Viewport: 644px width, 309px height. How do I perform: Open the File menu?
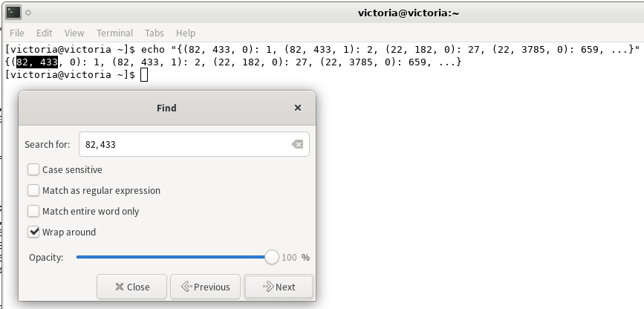(x=16, y=33)
